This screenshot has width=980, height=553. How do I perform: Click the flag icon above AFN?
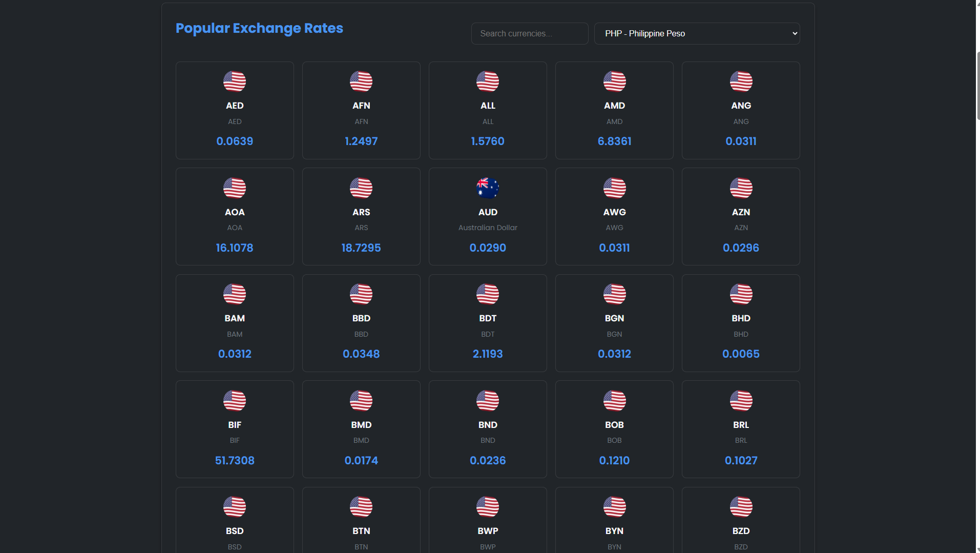[361, 81]
